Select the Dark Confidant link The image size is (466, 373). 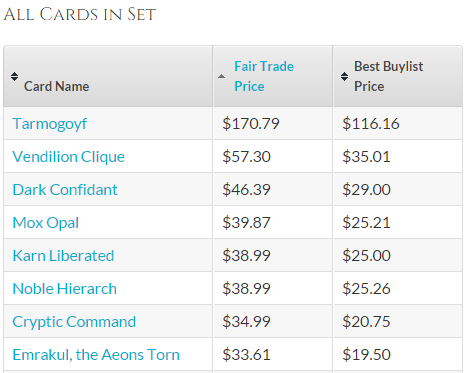[x=65, y=190]
